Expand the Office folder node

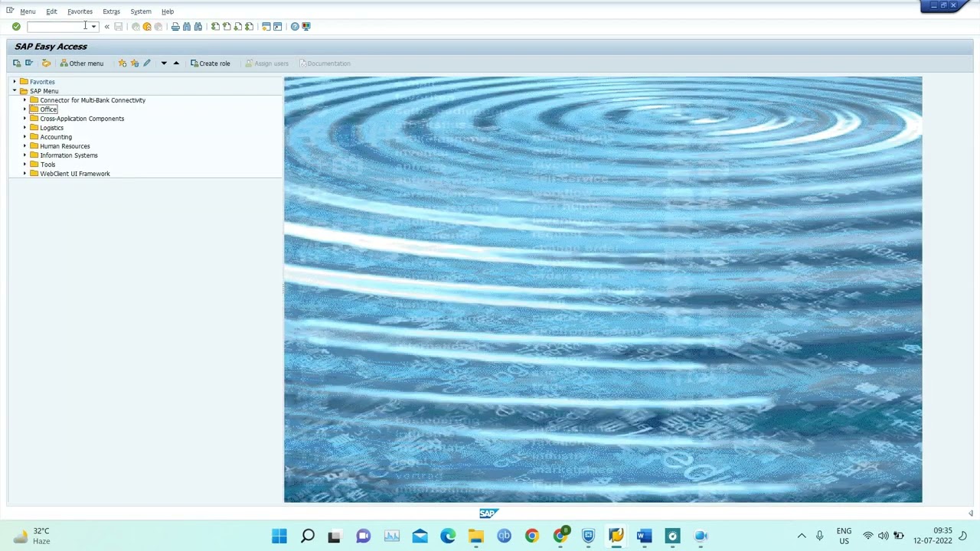(24, 109)
